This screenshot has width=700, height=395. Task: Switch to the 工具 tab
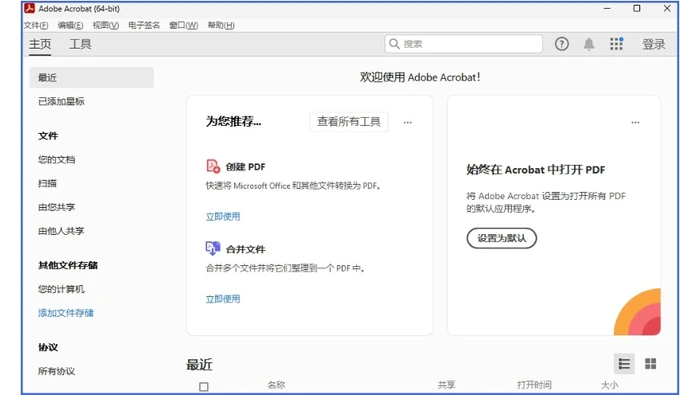[x=80, y=44]
